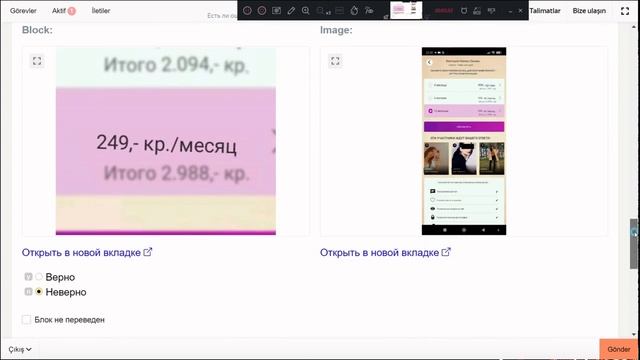Click the pause recording circle icon
Screen dimensions: 640x360
[247, 11]
